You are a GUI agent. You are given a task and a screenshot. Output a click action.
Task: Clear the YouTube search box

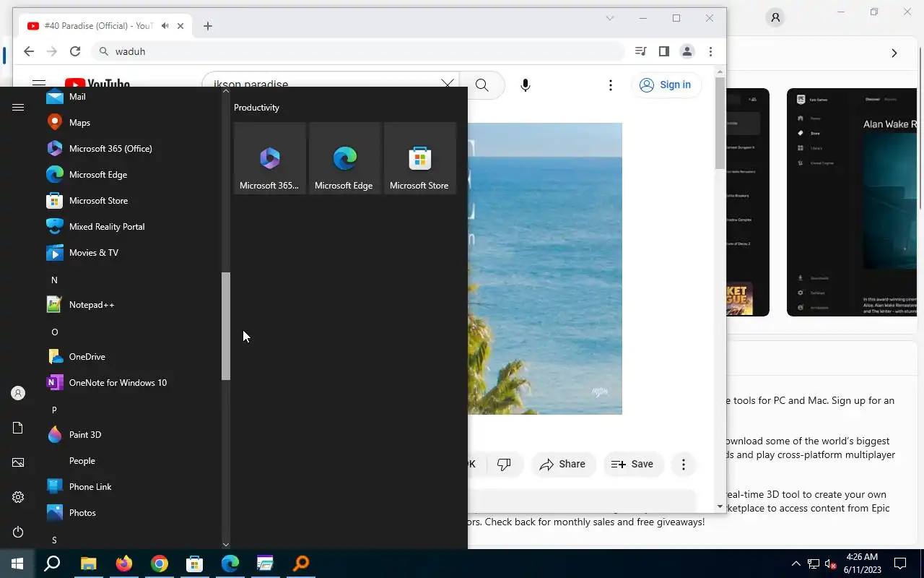pos(448,85)
